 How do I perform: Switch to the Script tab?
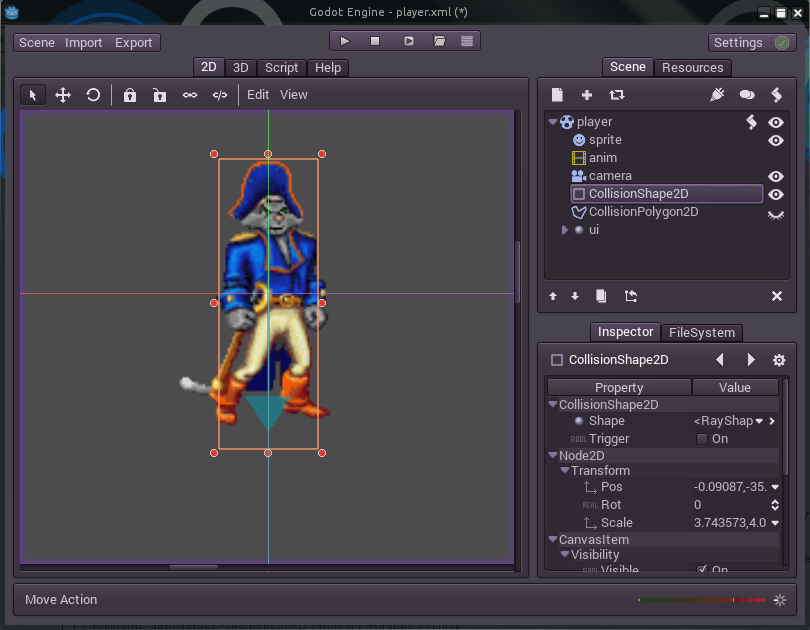point(281,68)
